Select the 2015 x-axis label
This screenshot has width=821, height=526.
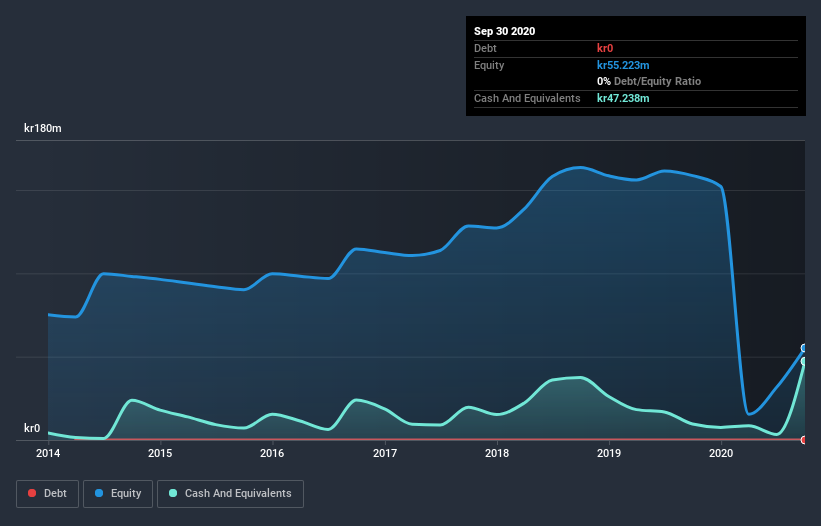click(x=160, y=453)
